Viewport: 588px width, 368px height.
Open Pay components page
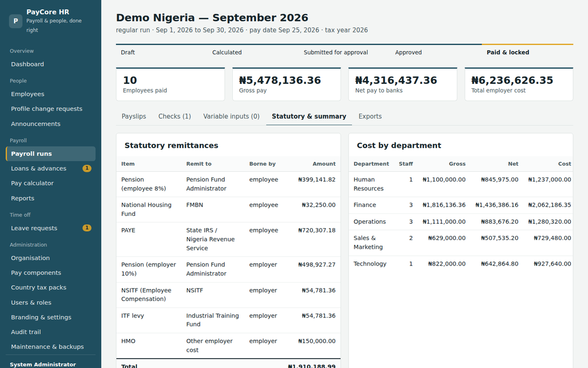(50, 273)
